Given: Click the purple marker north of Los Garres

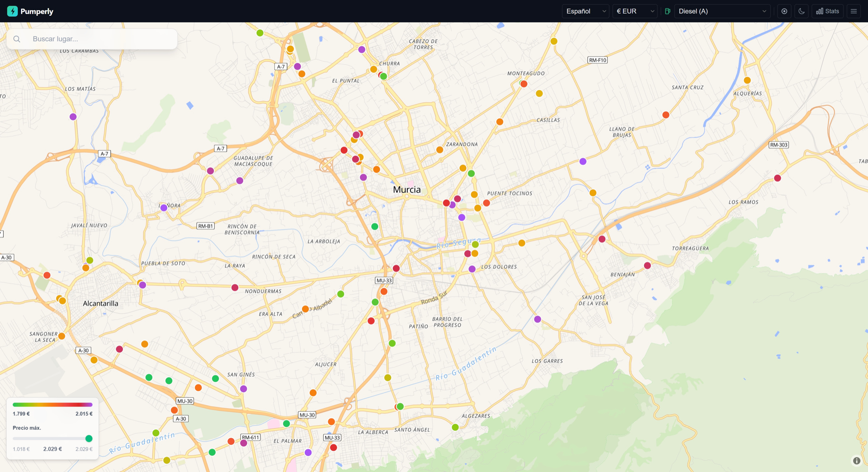Looking at the screenshot, I should click(538, 319).
